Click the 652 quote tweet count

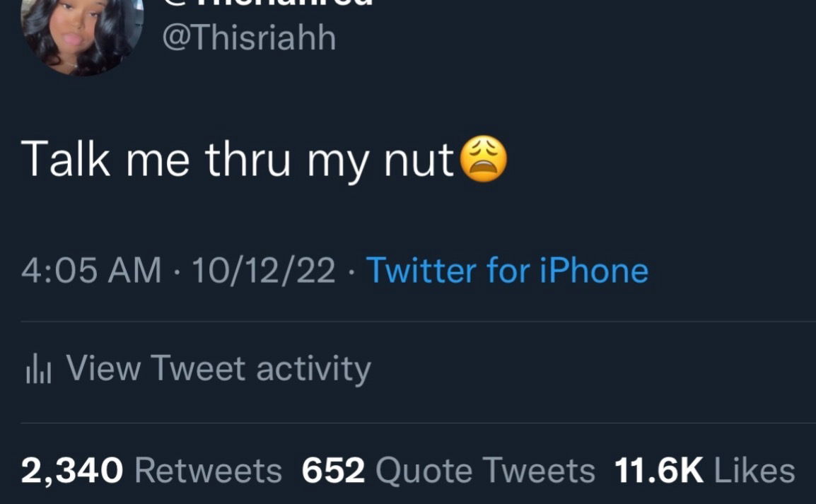[333, 471]
